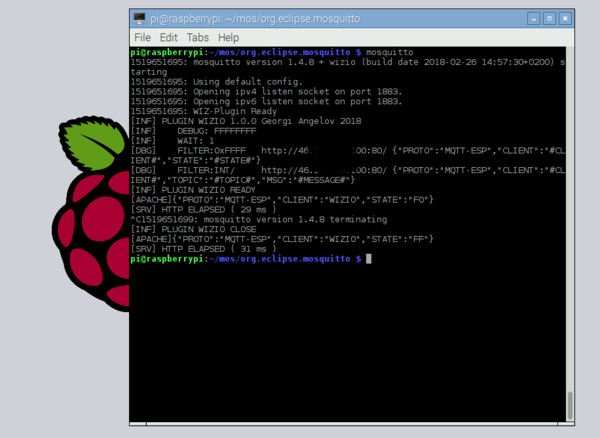Click "HTTP ELAPSED ( 31 ms )" line

pyautogui.click(x=203, y=249)
